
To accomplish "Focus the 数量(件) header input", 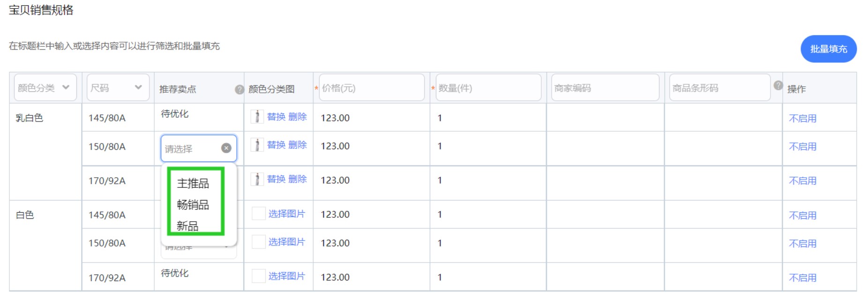I will click(488, 88).
